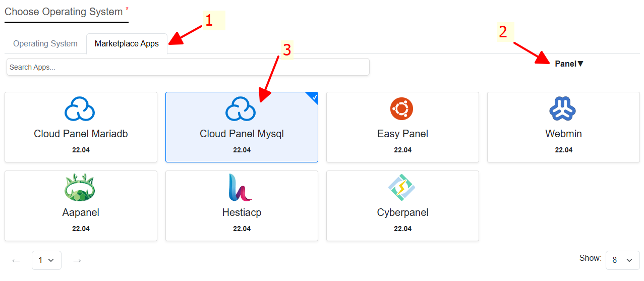Select the Cloud Panel Mariadb name label

click(81, 134)
